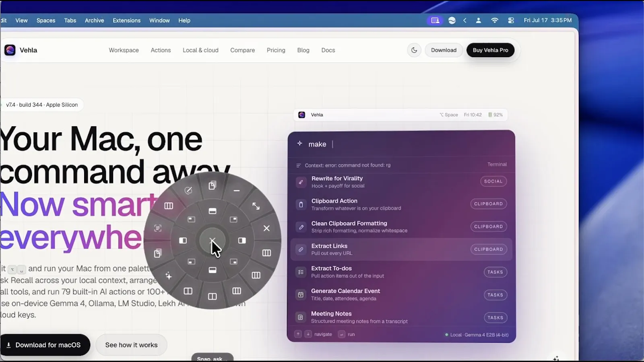Open the screen sharing menu bar icon
The width and height of the screenshot is (644, 362).
(435, 20)
